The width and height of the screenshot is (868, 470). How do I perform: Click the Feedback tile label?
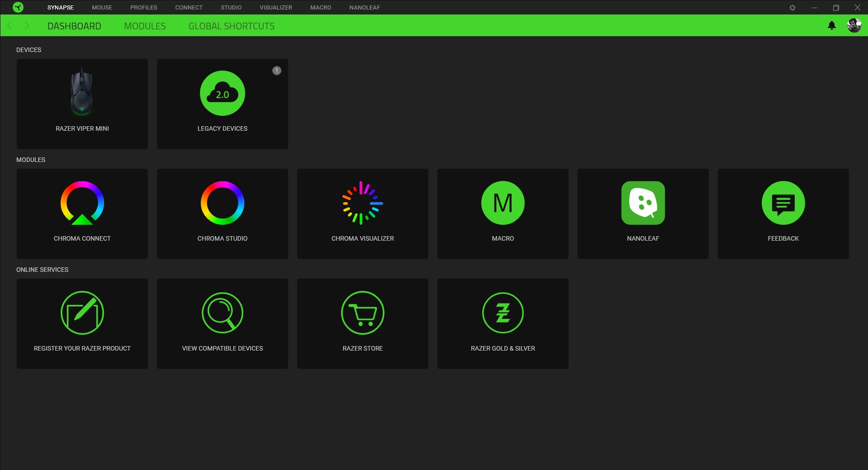click(783, 238)
